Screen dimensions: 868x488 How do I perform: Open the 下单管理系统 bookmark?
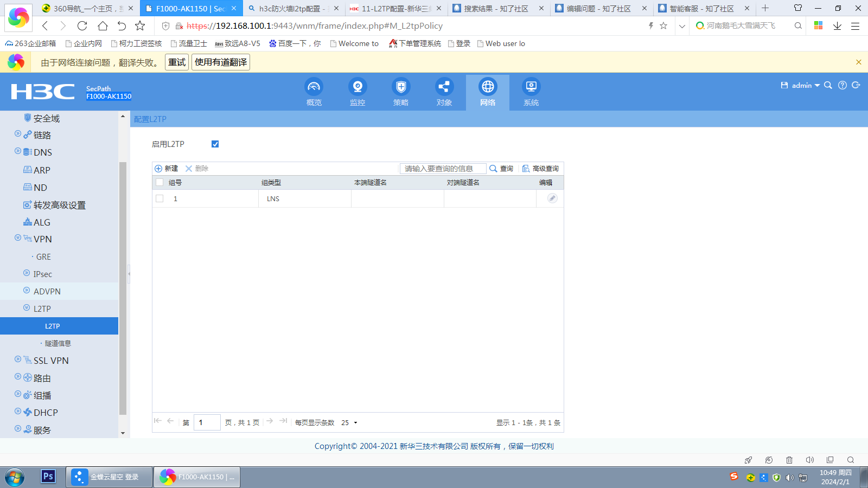pyautogui.click(x=415, y=43)
